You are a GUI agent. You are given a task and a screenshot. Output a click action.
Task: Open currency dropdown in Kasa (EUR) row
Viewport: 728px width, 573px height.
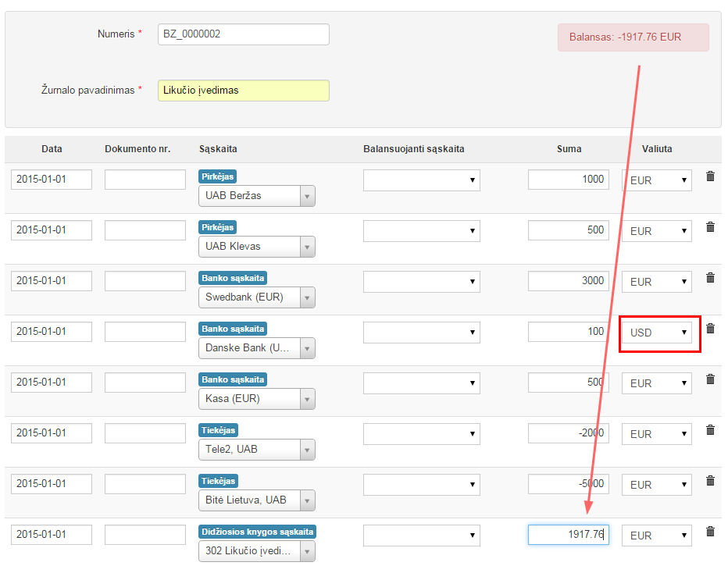coord(657,383)
